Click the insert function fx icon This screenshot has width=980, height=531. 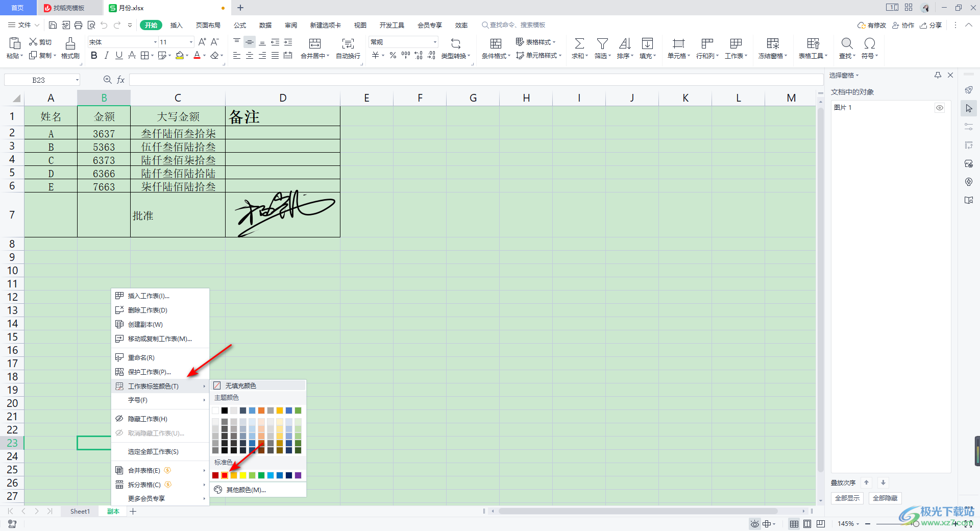point(121,80)
